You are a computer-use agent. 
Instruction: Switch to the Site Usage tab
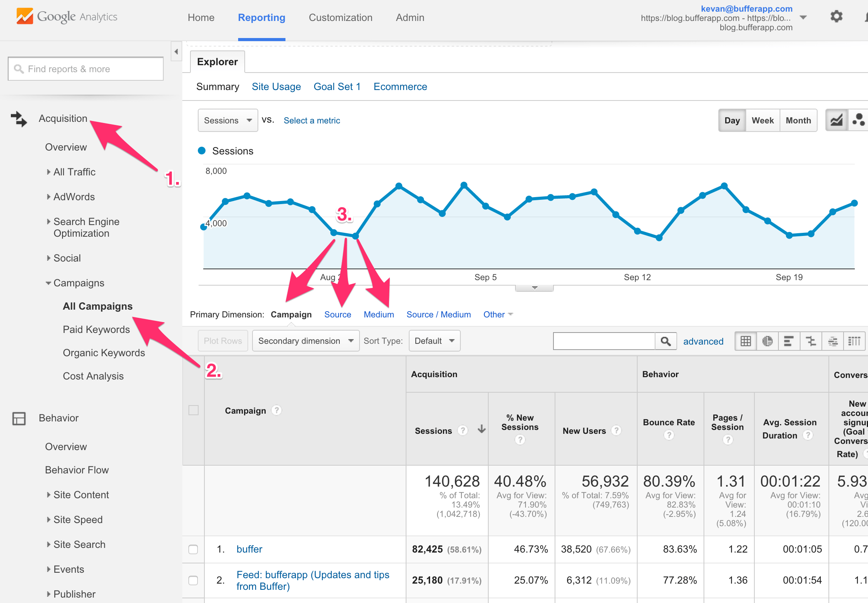[x=276, y=87]
